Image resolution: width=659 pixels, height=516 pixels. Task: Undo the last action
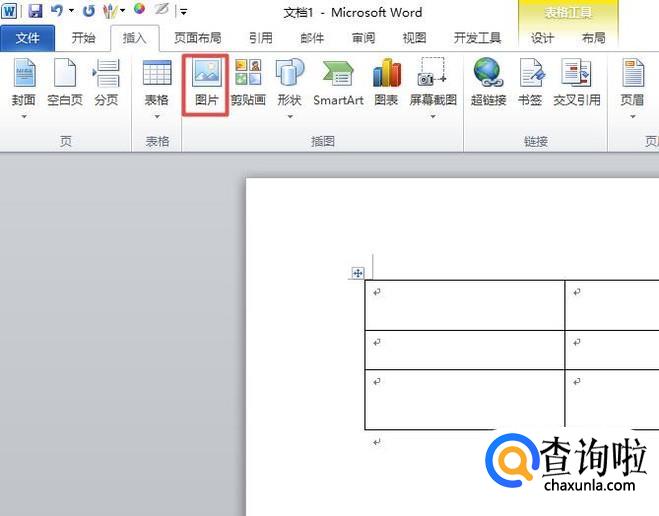(x=57, y=11)
